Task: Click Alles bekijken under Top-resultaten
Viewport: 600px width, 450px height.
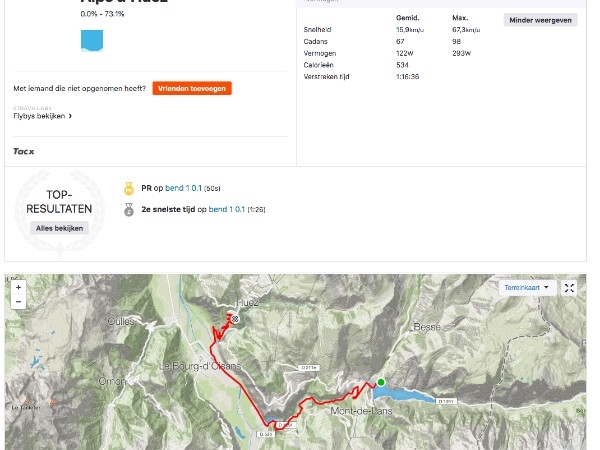Action: (x=59, y=228)
